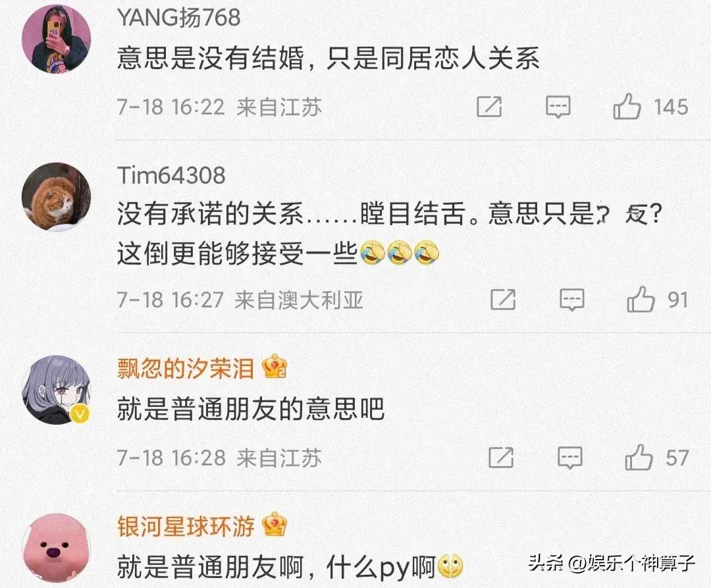Click the share icon on Tim64308's comment
Screen dimensions: 711x588
[x=503, y=300]
